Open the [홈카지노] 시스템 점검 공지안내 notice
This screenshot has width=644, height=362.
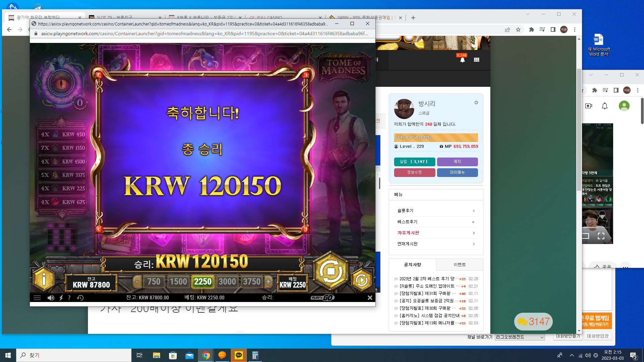coord(429,316)
